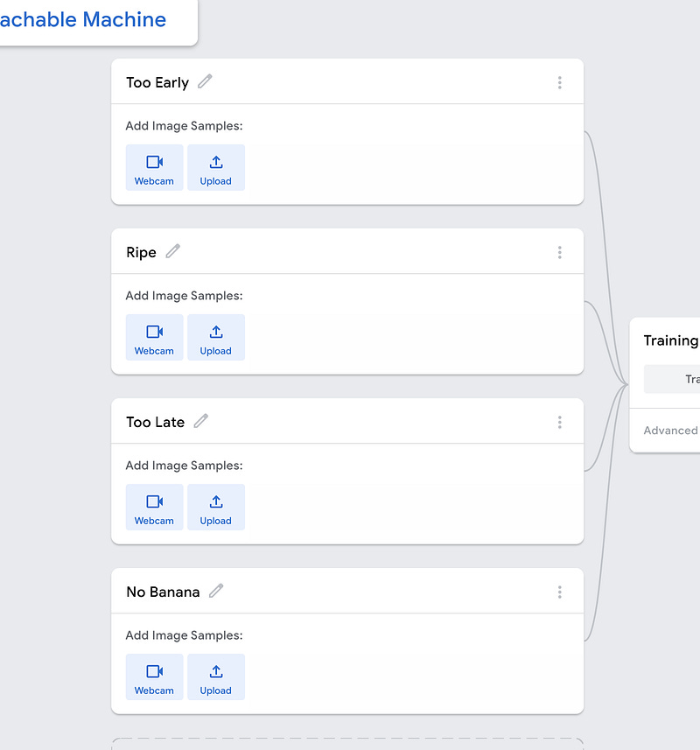The height and width of the screenshot is (750, 700).
Task: Open the Webcam capture for No Banana class
Action: click(154, 676)
